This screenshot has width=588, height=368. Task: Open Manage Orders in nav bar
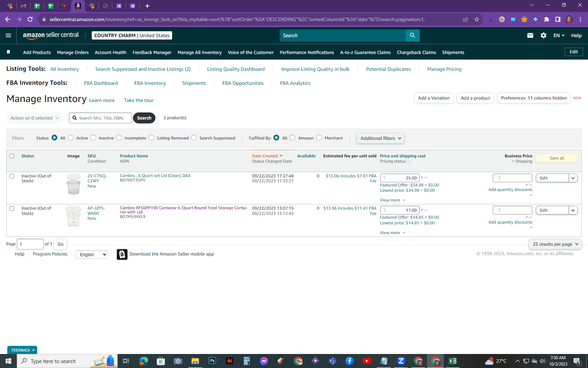tap(73, 52)
